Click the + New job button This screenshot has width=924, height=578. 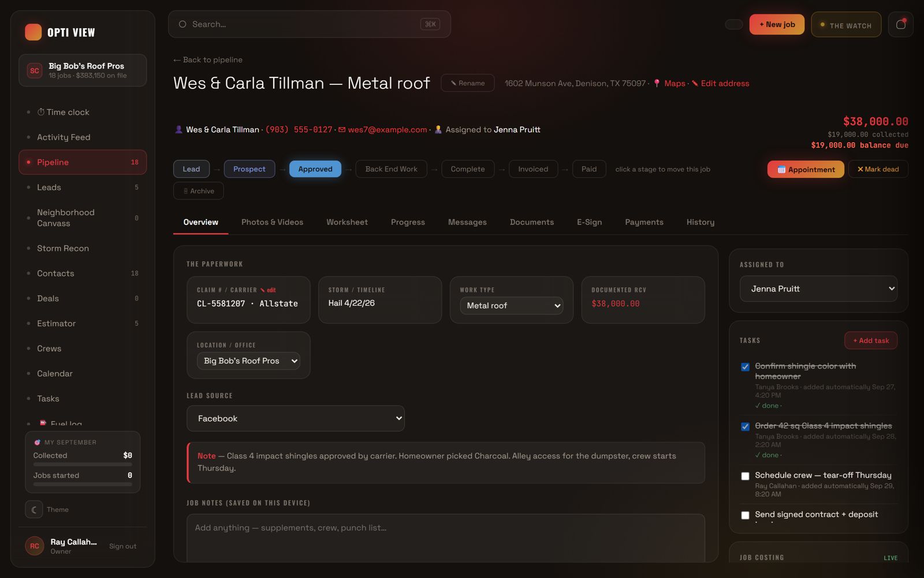[x=777, y=24]
